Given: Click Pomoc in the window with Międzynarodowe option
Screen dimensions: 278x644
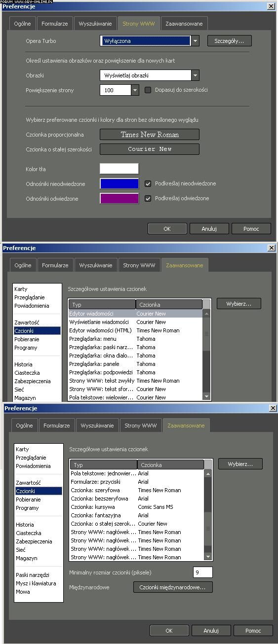Looking at the screenshot, I should (x=253, y=631).
